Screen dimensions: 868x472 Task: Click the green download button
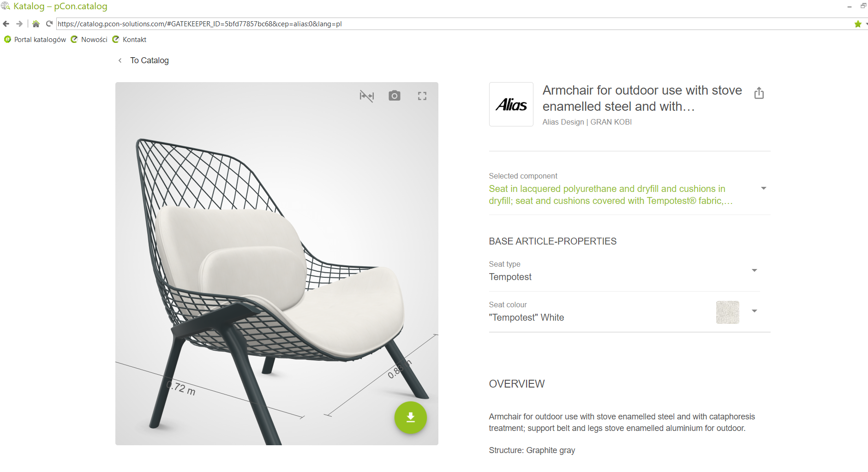point(411,418)
